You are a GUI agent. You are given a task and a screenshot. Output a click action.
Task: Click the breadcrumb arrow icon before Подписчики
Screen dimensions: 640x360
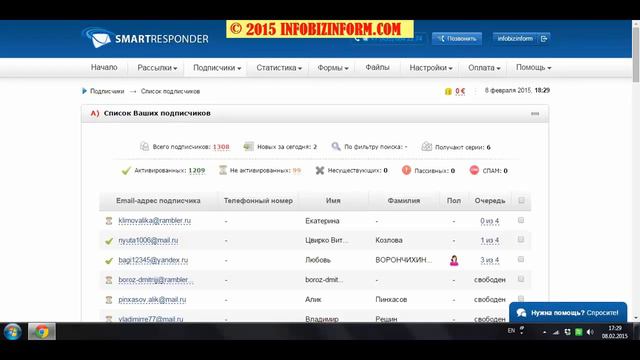click(x=84, y=91)
